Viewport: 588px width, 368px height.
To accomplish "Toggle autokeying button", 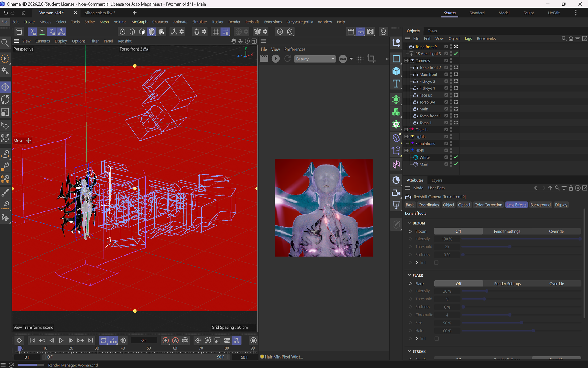I will [175, 340].
